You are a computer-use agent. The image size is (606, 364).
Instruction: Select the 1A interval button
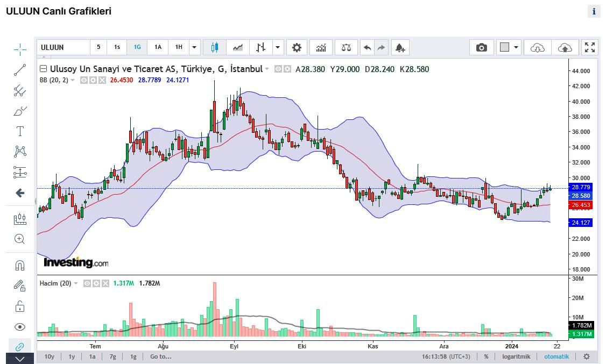tap(158, 47)
